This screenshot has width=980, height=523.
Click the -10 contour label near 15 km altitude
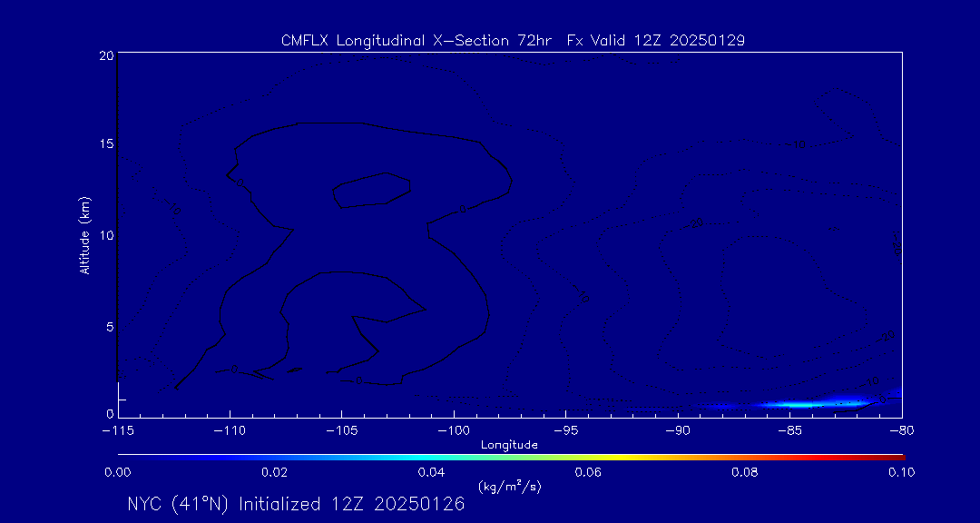pos(796,145)
